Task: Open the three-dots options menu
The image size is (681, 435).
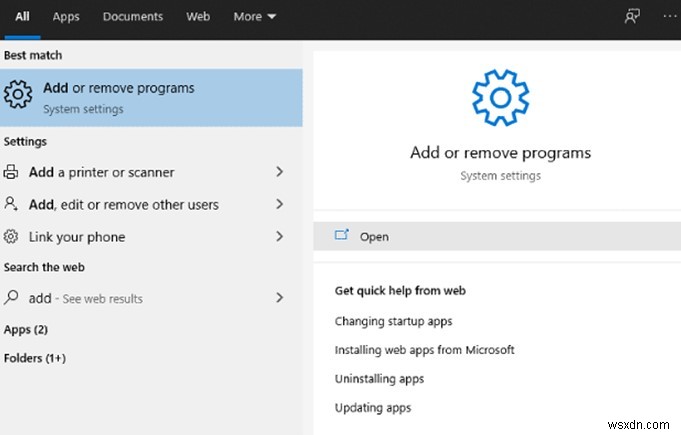Action: pos(669,17)
